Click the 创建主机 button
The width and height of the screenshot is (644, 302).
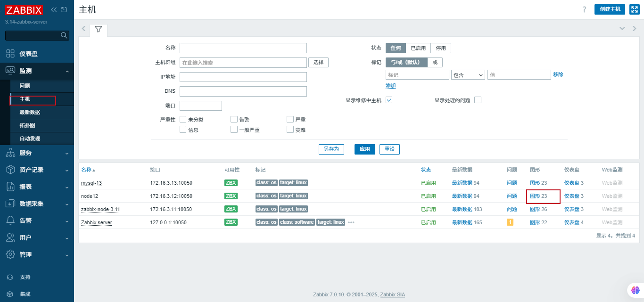(610, 9)
